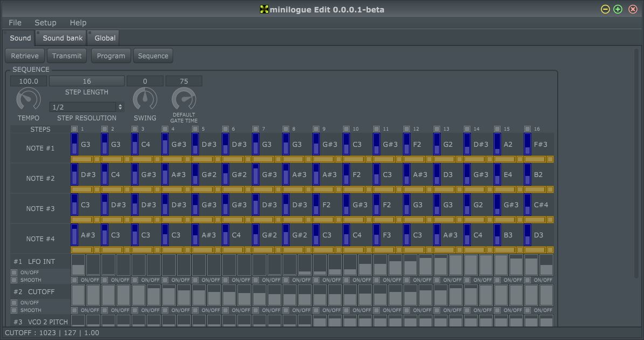The image size is (644, 340).
Task: Click the tempo value field showing 100.0
Action: click(x=29, y=81)
